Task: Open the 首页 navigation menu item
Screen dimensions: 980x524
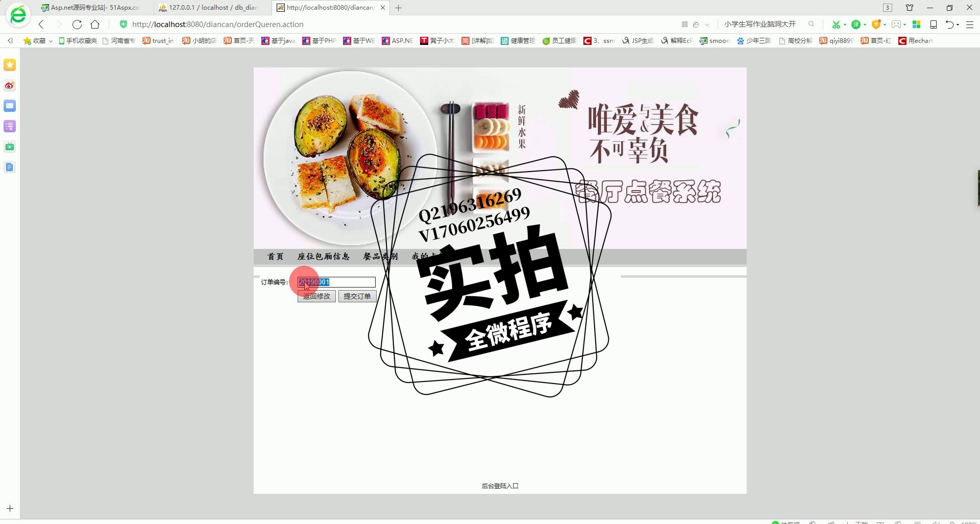Action: pos(276,256)
